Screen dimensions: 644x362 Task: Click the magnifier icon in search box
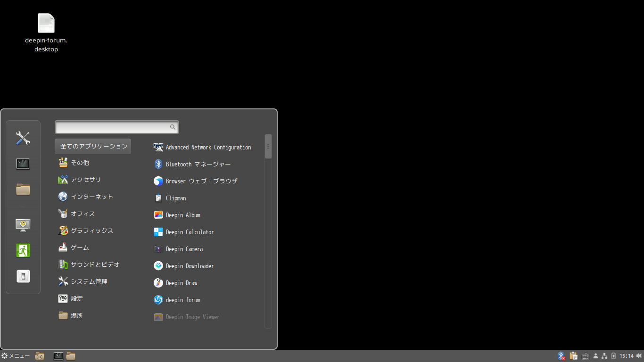coord(173,127)
